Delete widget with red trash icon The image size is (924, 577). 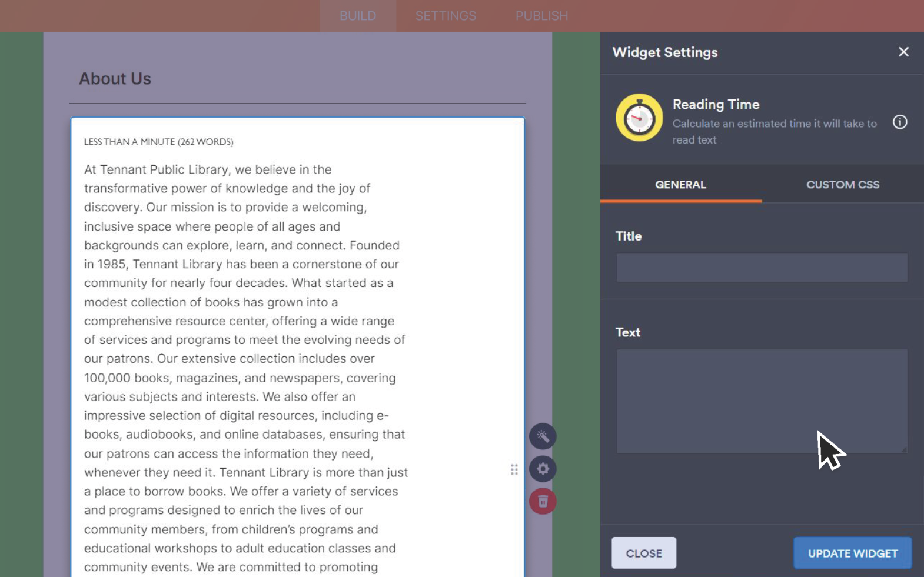(x=542, y=501)
